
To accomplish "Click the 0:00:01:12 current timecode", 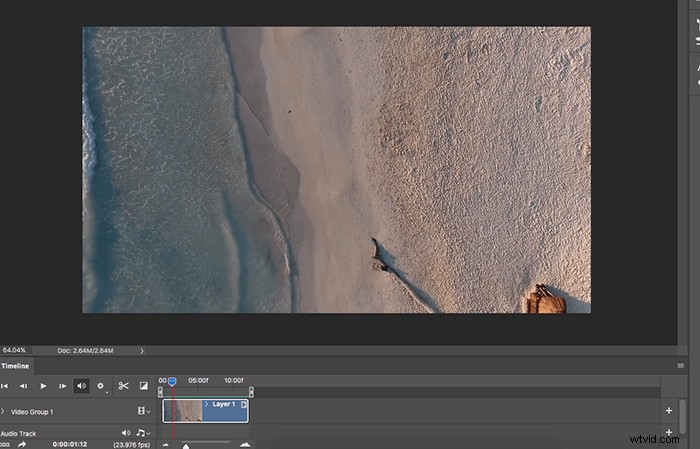I will point(70,445).
